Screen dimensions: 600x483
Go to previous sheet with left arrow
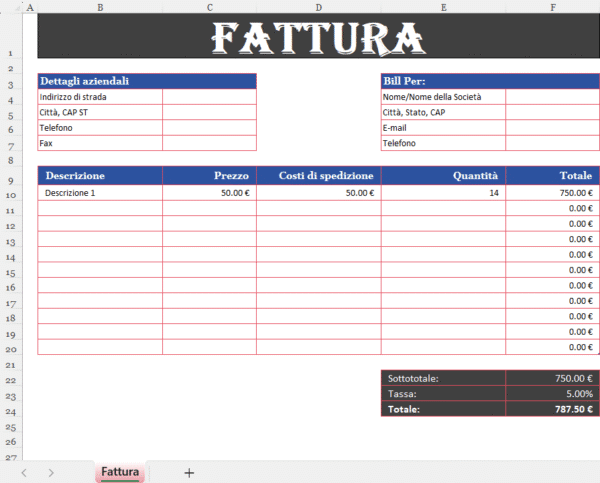click(x=24, y=473)
